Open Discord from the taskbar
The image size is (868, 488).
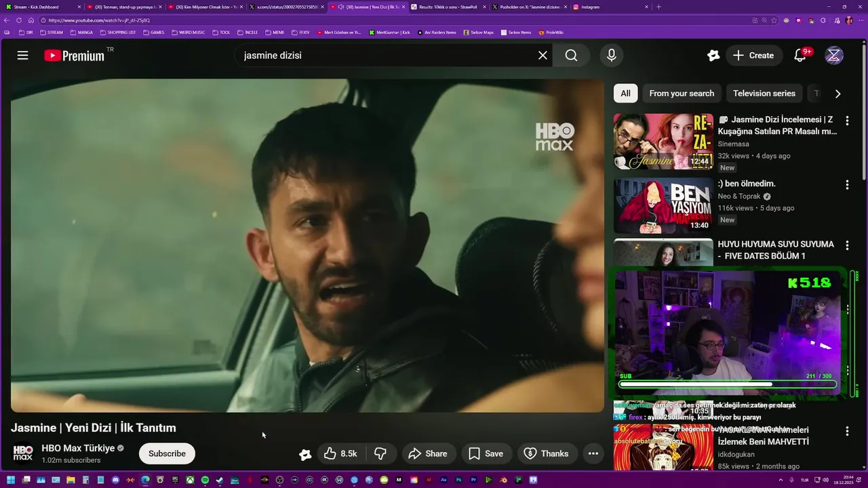click(115, 481)
